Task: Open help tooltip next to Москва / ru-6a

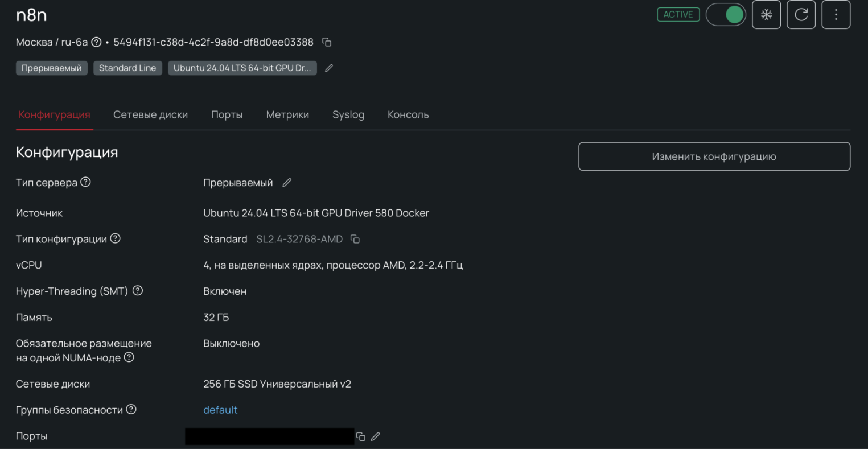Action: tap(96, 42)
